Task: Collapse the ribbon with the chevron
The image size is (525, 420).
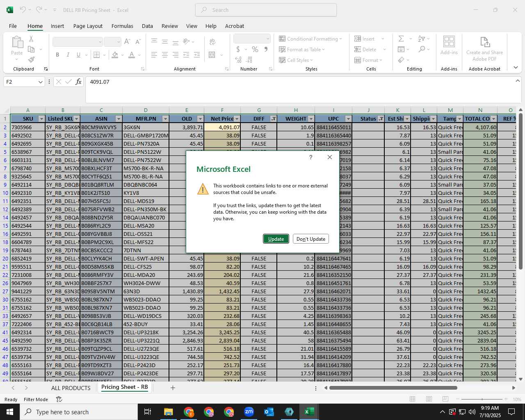Action: pos(516,68)
